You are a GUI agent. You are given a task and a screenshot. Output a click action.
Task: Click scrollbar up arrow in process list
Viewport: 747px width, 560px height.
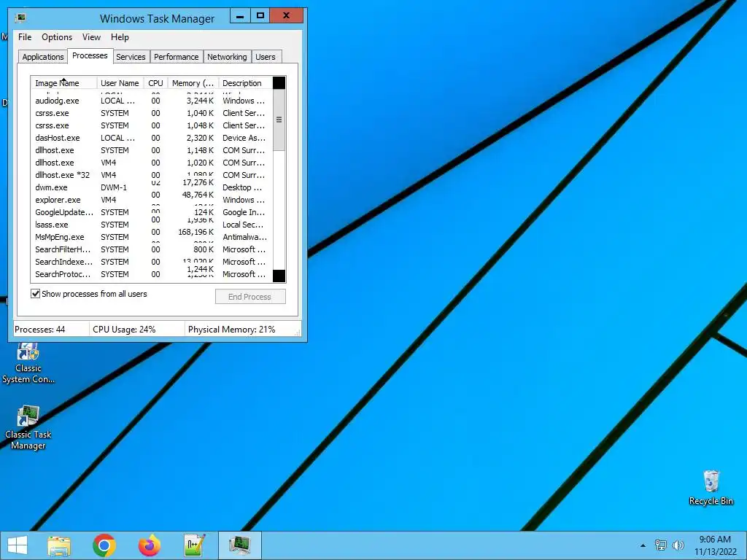pos(279,83)
